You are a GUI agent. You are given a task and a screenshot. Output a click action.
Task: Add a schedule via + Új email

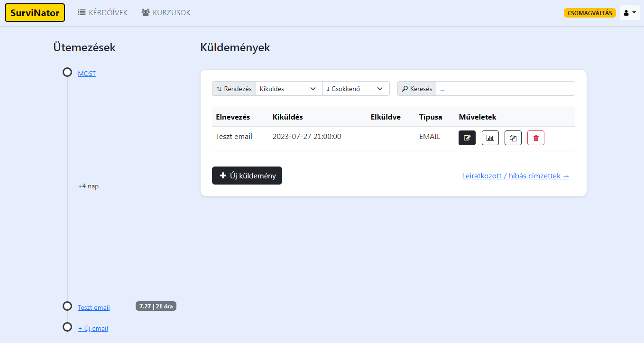93,328
